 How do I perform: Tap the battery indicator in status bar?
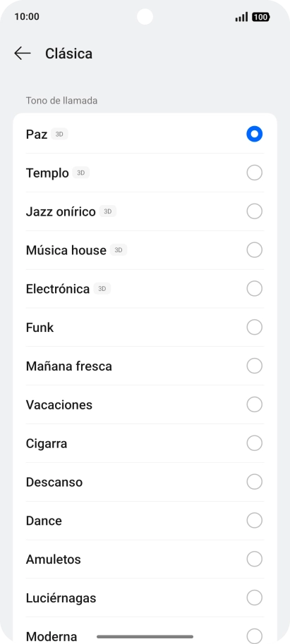pos(260,17)
